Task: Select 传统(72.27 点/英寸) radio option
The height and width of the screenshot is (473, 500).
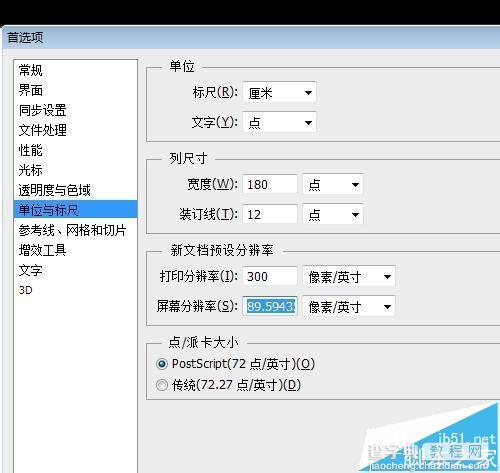Action: coord(229,385)
